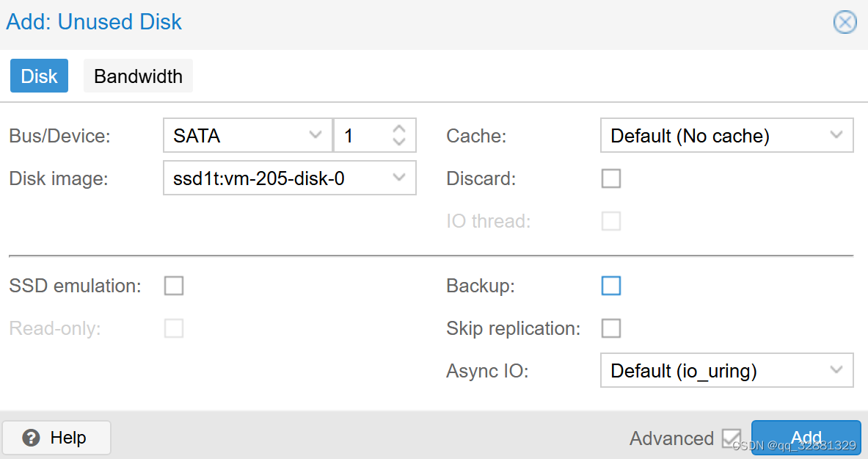The height and width of the screenshot is (459, 868).
Task: Click the IO thread checkbox
Action: (x=610, y=221)
